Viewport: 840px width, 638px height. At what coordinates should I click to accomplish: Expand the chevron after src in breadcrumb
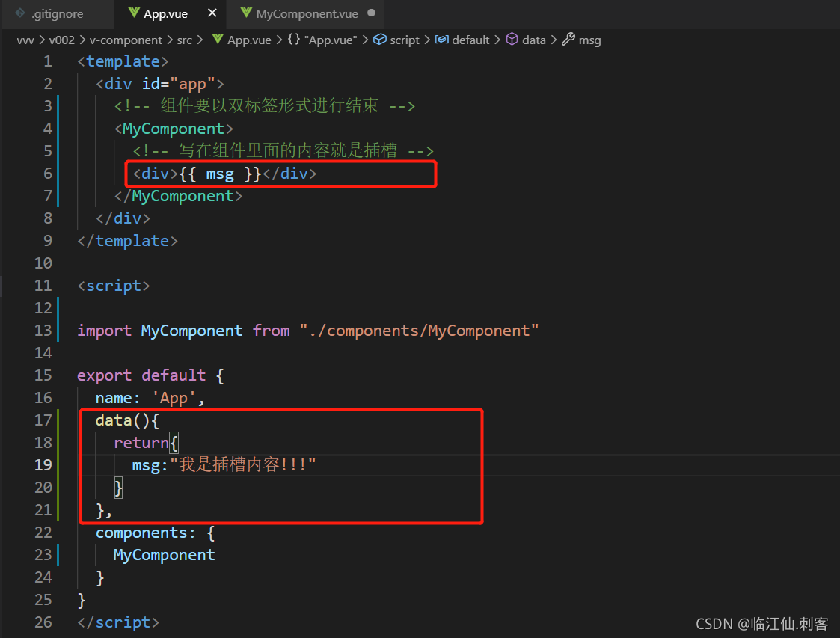pyautogui.click(x=200, y=40)
